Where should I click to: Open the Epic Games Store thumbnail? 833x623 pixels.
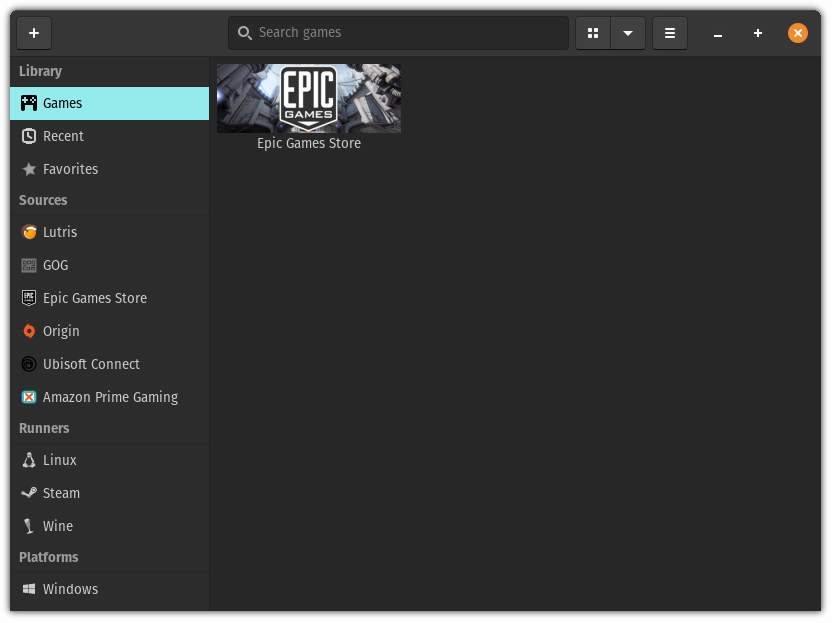pyautogui.click(x=308, y=98)
